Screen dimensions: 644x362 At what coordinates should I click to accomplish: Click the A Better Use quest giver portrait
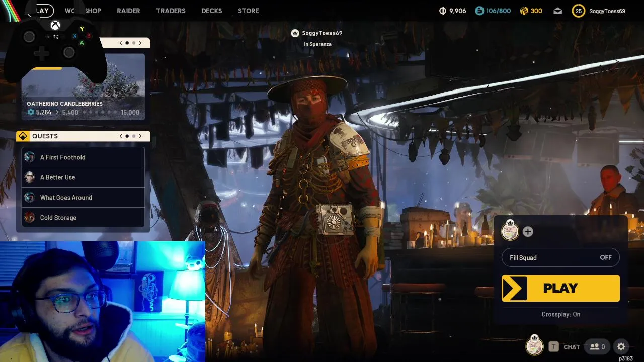tap(30, 177)
